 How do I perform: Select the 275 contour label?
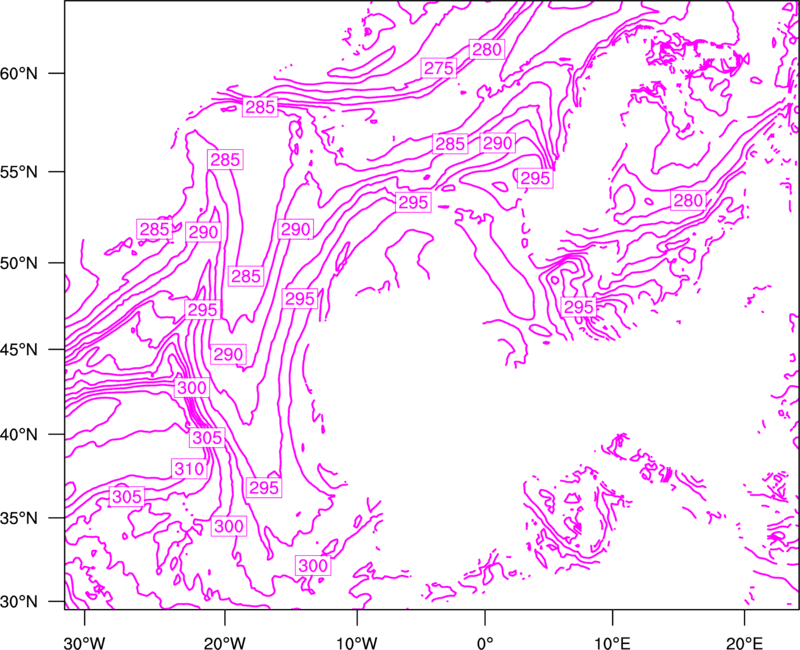(x=439, y=68)
